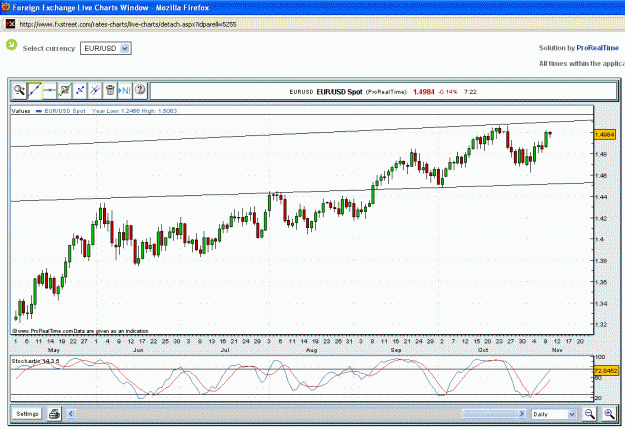This screenshot has width=625, height=429.
Task: Click the red 1.4984 quote in header
Action: [424, 92]
